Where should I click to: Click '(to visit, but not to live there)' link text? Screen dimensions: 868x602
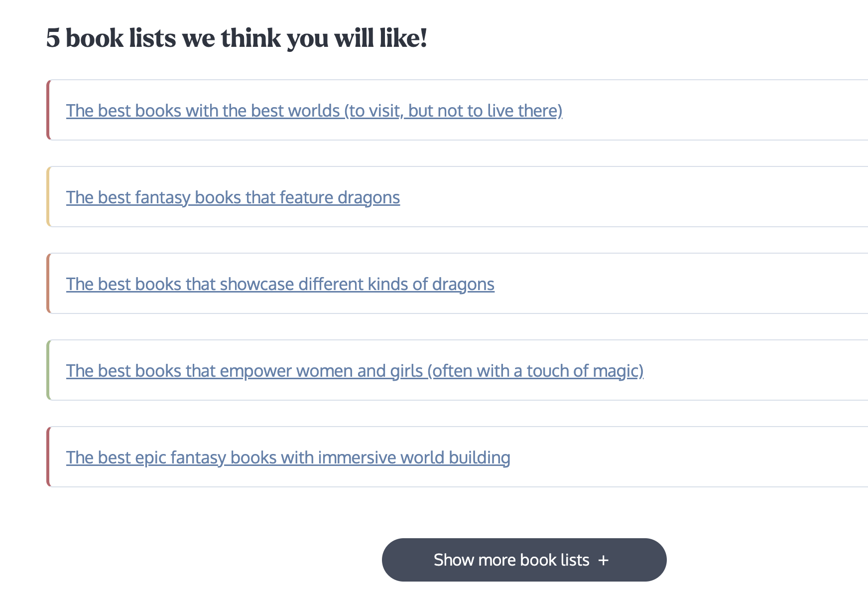(x=453, y=111)
